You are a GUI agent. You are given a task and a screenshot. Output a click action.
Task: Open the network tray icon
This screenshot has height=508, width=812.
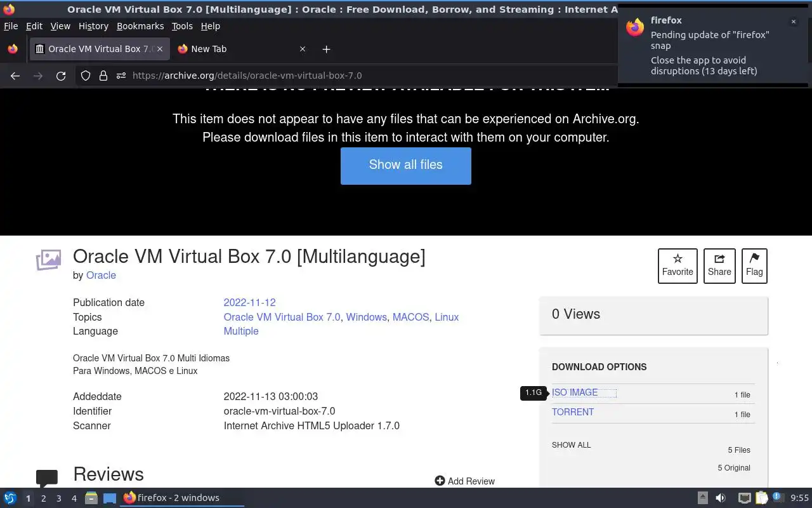744,498
